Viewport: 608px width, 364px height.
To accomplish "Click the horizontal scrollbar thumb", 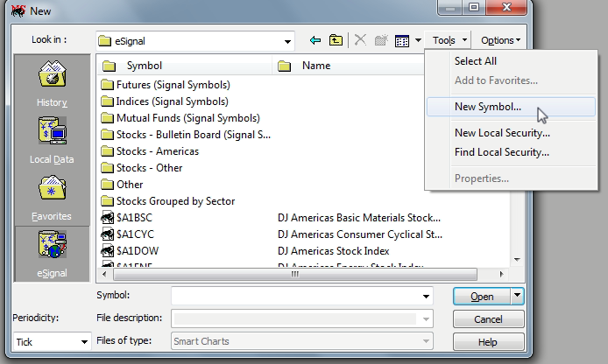I will 295,274.
